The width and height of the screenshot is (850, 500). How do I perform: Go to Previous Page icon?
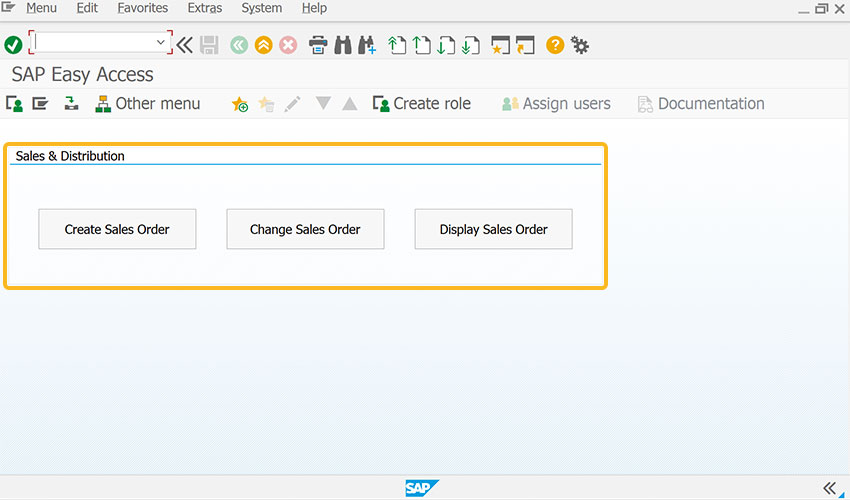(421, 45)
